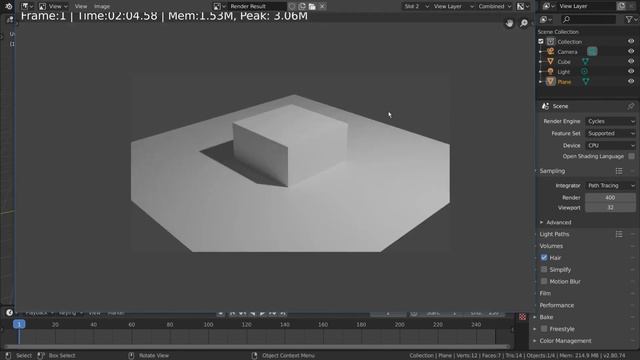Expand the Volumes panel header

click(551, 246)
